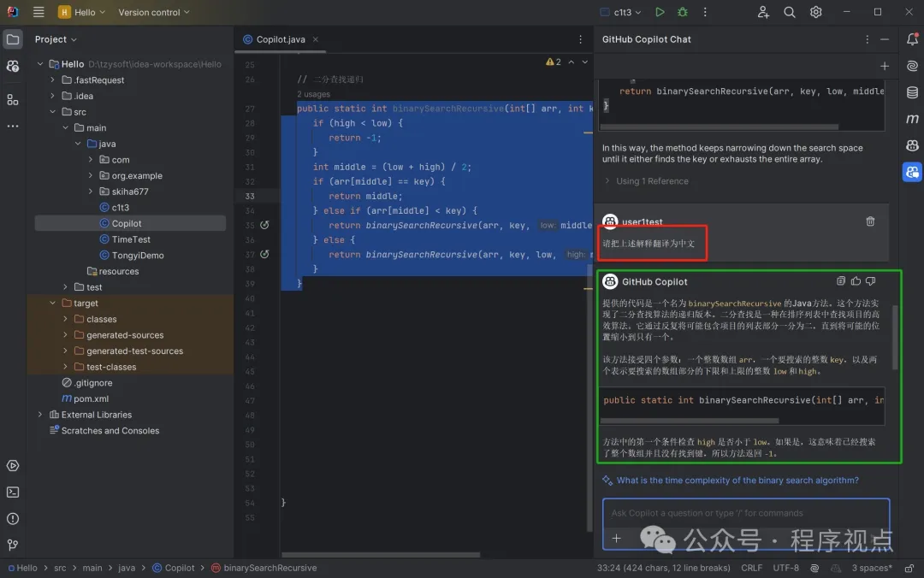Open CRLF line separator selector
The height and width of the screenshot is (578, 924).
(x=751, y=568)
